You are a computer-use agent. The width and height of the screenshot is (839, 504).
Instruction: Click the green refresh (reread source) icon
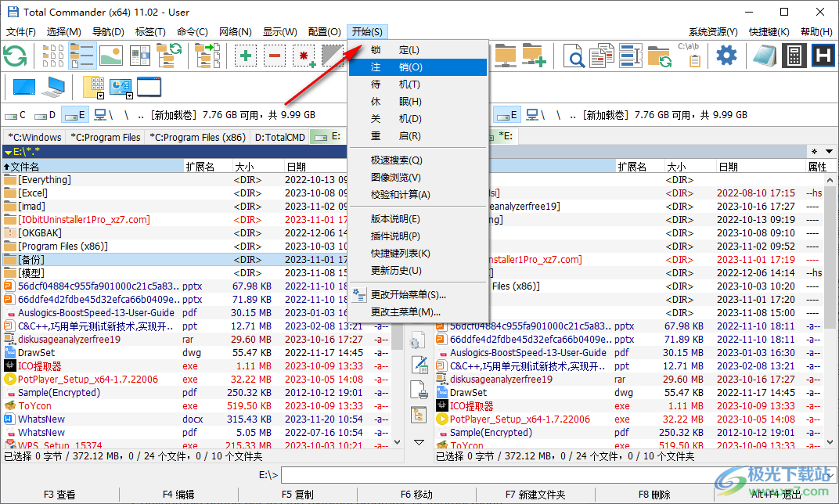14,56
